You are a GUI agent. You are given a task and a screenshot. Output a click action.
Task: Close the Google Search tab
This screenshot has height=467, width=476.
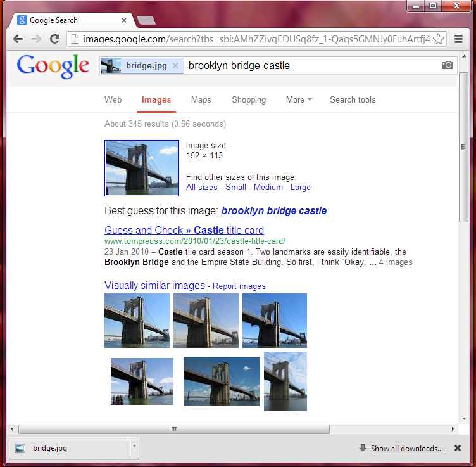coord(124,20)
